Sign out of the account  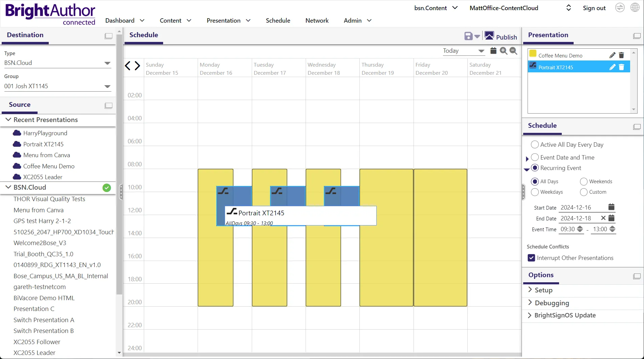coord(594,8)
